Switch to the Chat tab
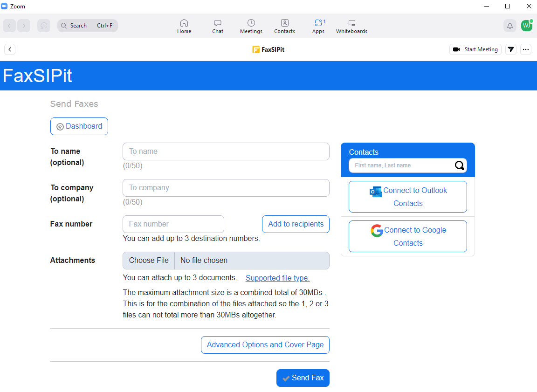 coord(218,26)
